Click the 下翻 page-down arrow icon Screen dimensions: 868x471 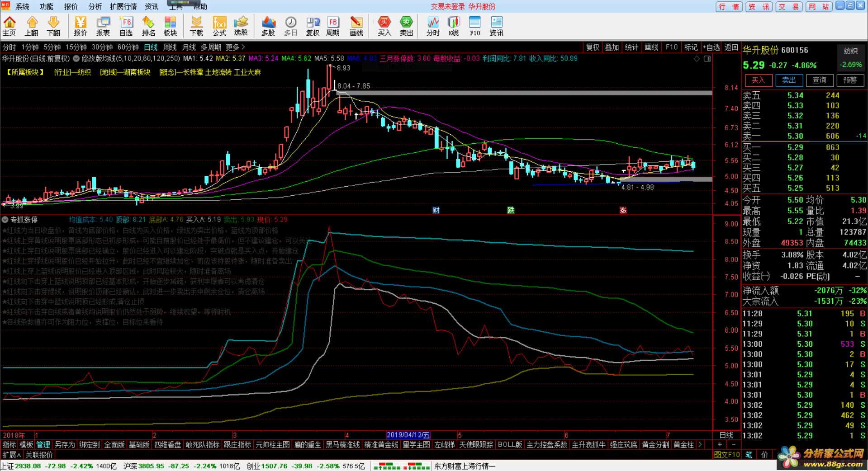(x=53, y=26)
